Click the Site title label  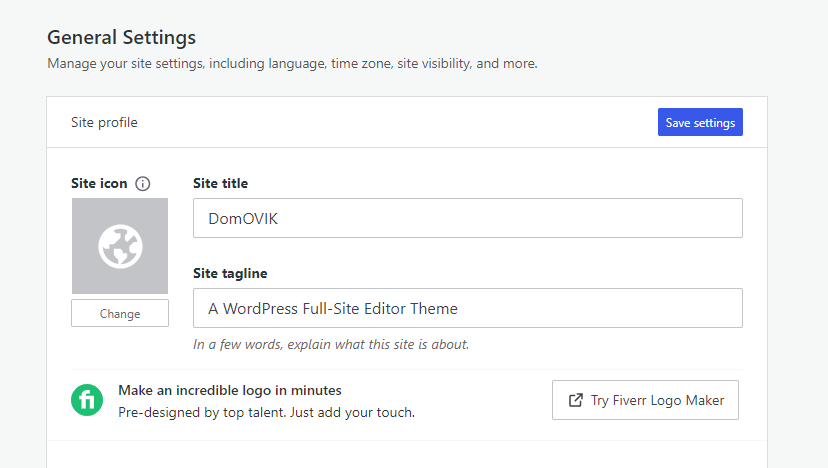(x=220, y=183)
